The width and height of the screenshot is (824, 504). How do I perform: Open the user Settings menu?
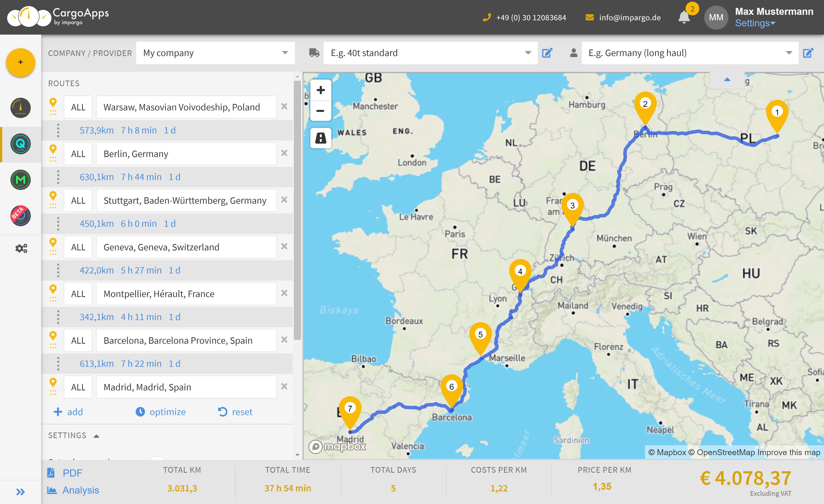pos(755,23)
